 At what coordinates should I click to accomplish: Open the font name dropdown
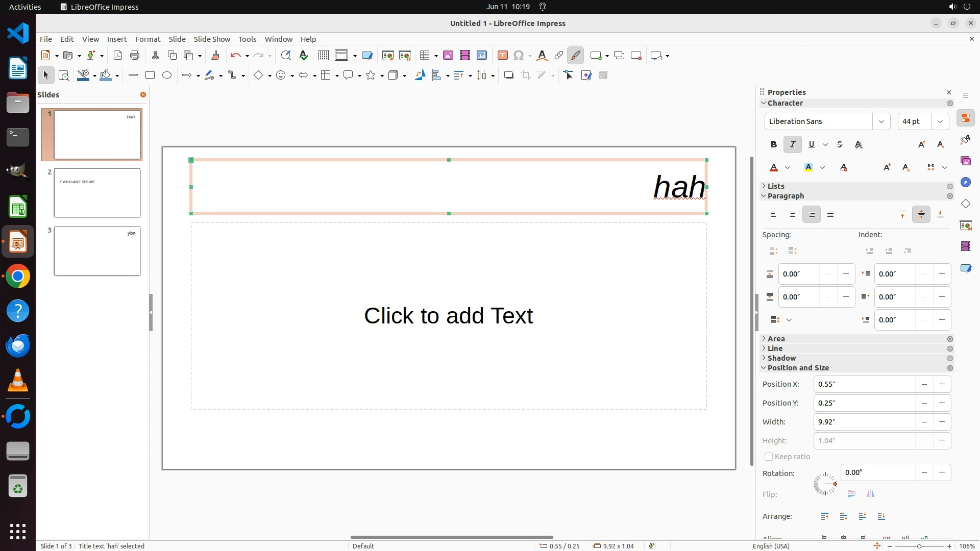(x=881, y=121)
